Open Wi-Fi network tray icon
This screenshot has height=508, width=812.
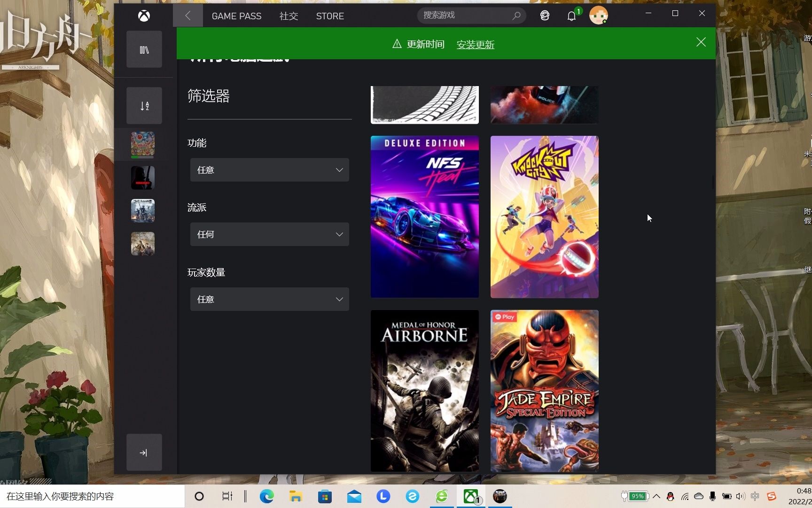pyautogui.click(x=685, y=496)
